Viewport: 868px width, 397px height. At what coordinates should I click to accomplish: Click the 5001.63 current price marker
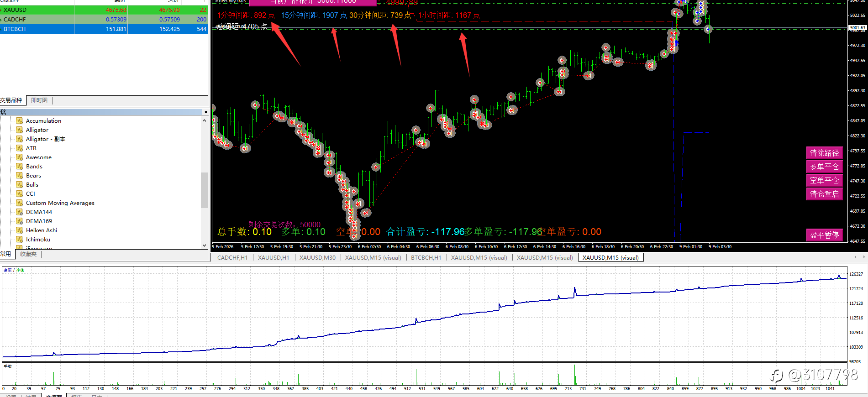[x=857, y=28]
